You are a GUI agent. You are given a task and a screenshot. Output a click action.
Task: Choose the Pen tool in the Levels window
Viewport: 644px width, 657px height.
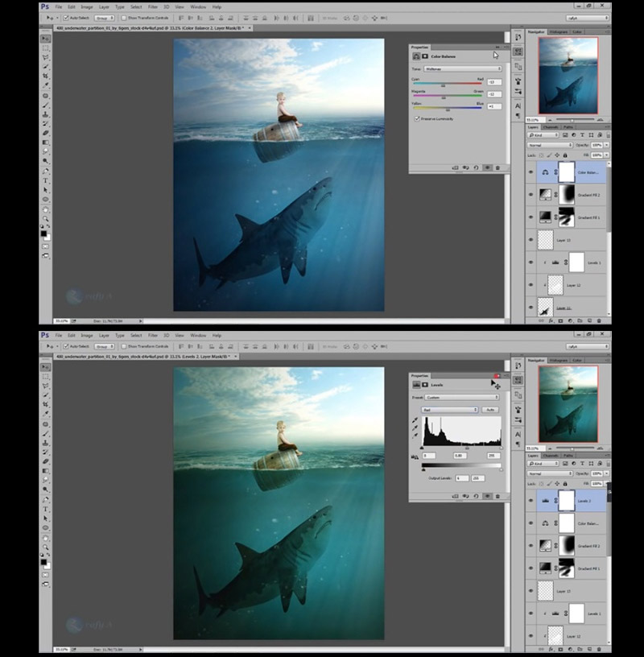coord(45,499)
